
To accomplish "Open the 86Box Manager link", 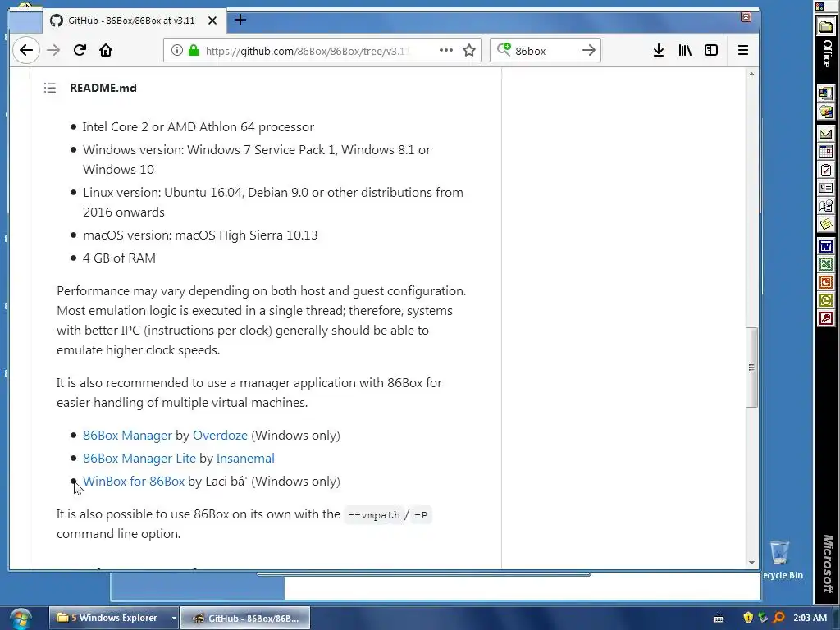I will click(127, 436).
